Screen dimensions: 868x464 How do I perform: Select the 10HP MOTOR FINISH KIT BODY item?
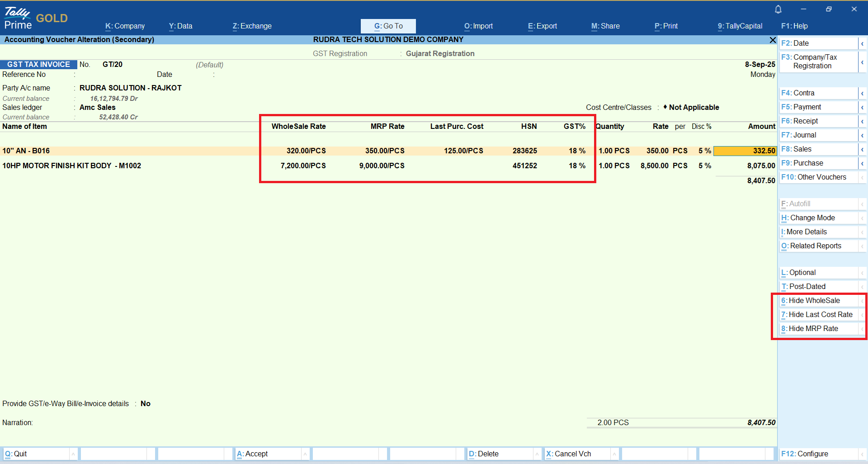coord(72,166)
